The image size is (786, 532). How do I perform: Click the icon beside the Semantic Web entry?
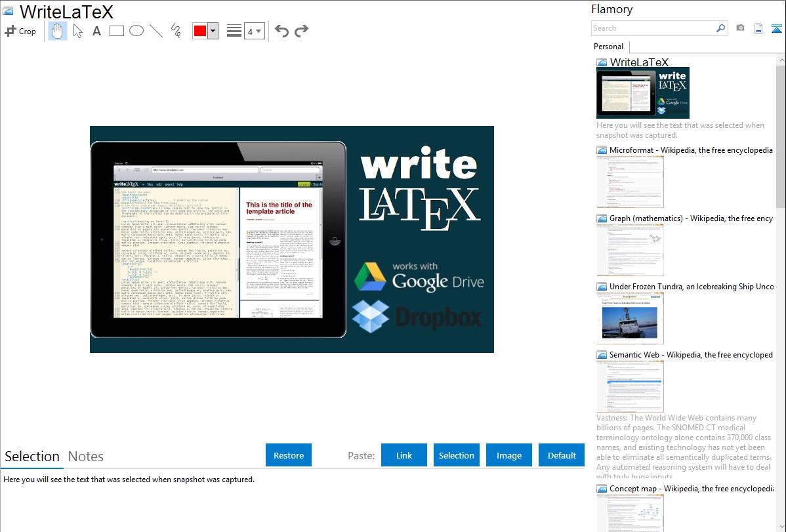click(602, 355)
